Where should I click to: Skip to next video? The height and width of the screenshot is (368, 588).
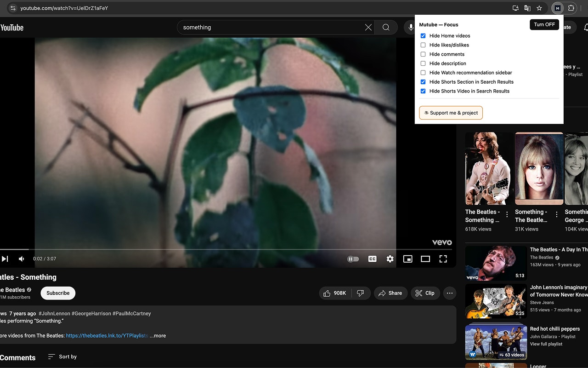pyautogui.click(x=6, y=259)
